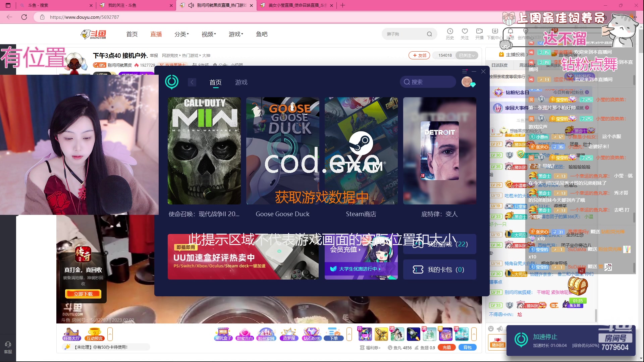
Task: Expand the 游戏 dropdown menu
Action: 236,34
